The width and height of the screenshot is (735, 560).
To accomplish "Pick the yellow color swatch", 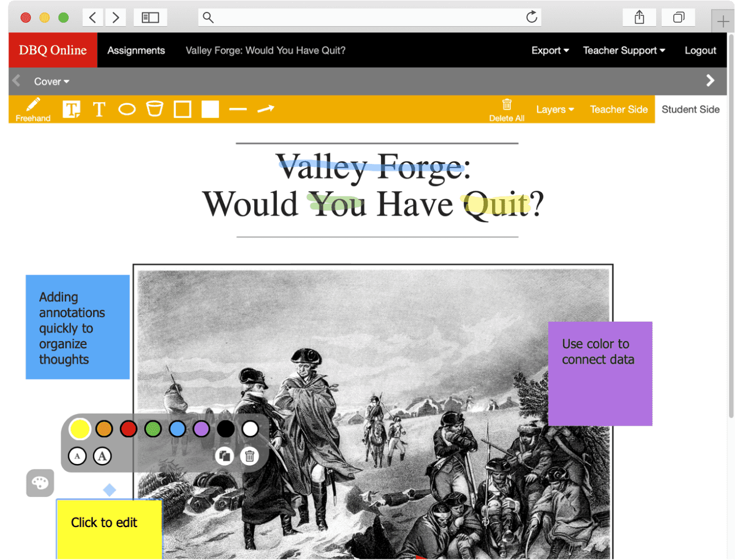I will [79, 429].
